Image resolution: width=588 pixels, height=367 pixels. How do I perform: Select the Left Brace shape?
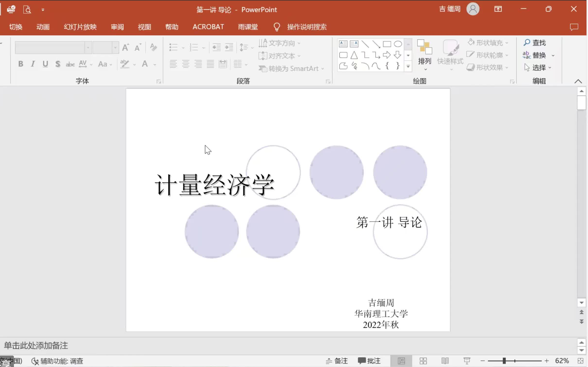pos(387,66)
